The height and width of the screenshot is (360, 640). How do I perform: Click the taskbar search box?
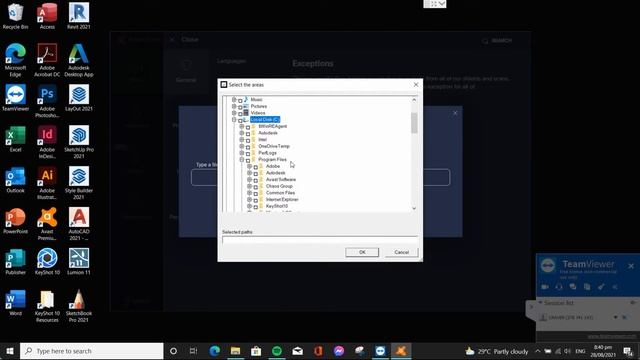91,351
